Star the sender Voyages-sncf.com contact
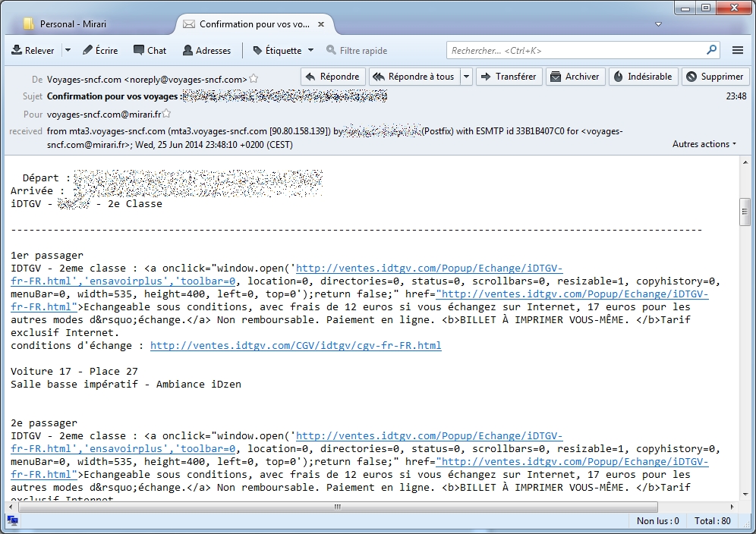Image resolution: width=756 pixels, height=534 pixels. pos(254,79)
